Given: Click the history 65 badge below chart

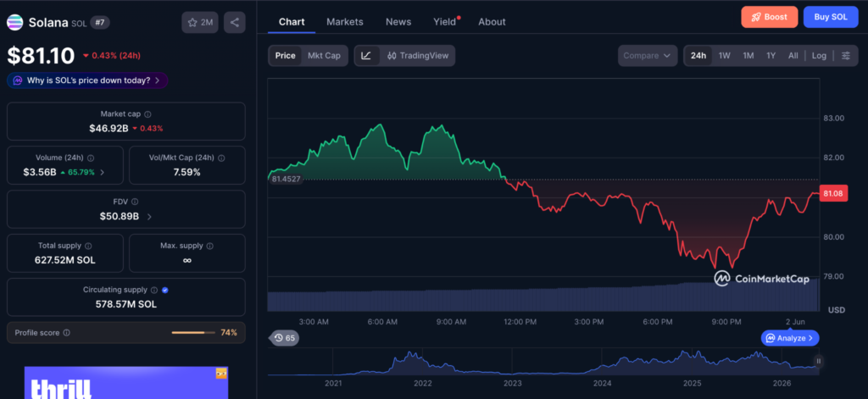Looking at the screenshot, I should (285, 337).
